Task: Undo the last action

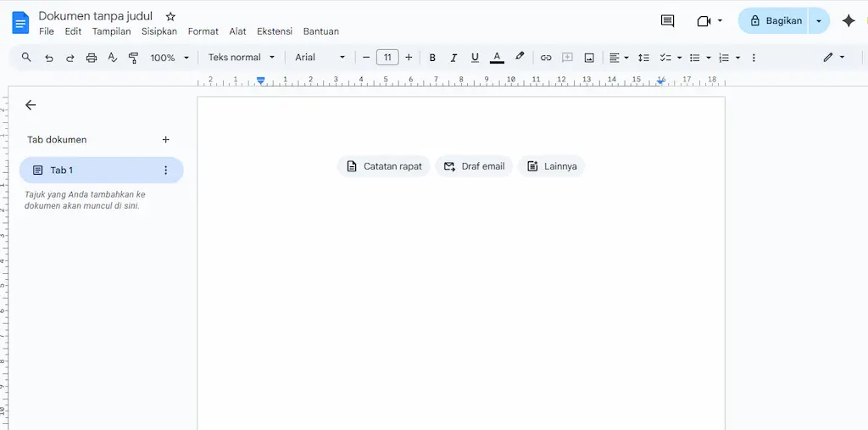Action: [x=48, y=58]
